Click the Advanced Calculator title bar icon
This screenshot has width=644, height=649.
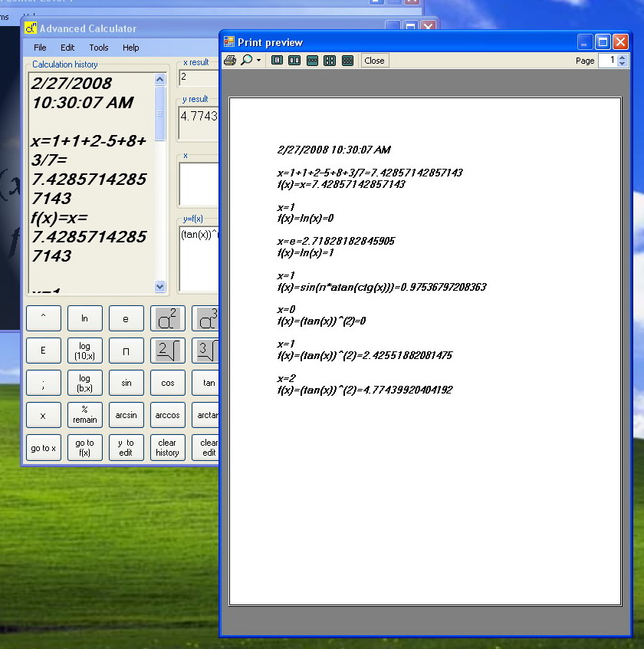[31, 28]
